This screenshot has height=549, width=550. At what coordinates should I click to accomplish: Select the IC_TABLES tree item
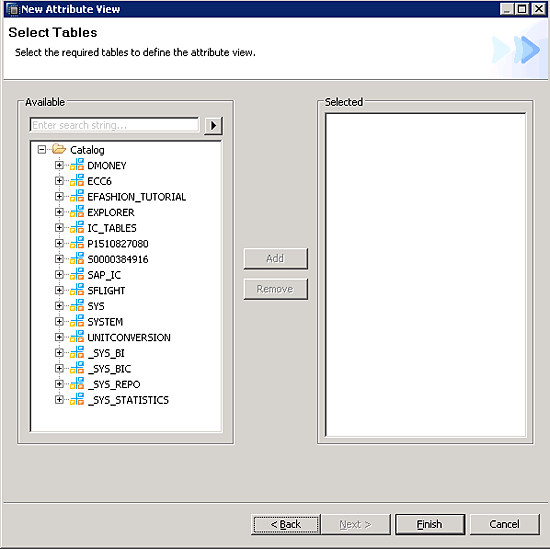pos(112,228)
